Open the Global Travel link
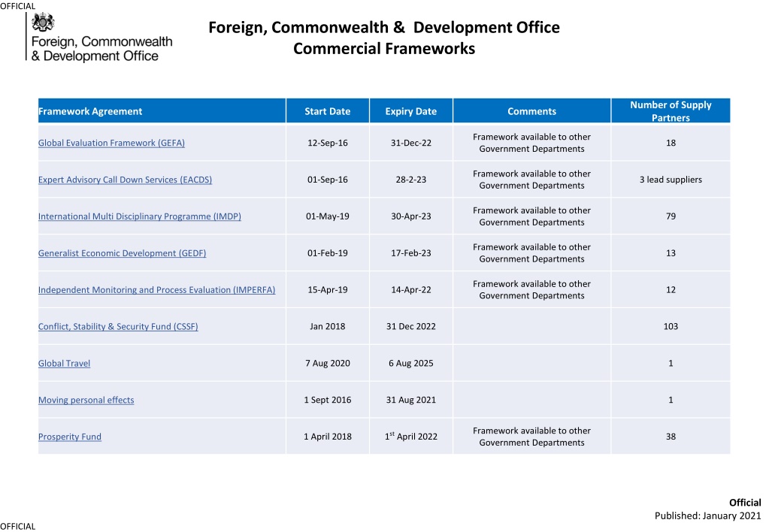 pyautogui.click(x=64, y=364)
